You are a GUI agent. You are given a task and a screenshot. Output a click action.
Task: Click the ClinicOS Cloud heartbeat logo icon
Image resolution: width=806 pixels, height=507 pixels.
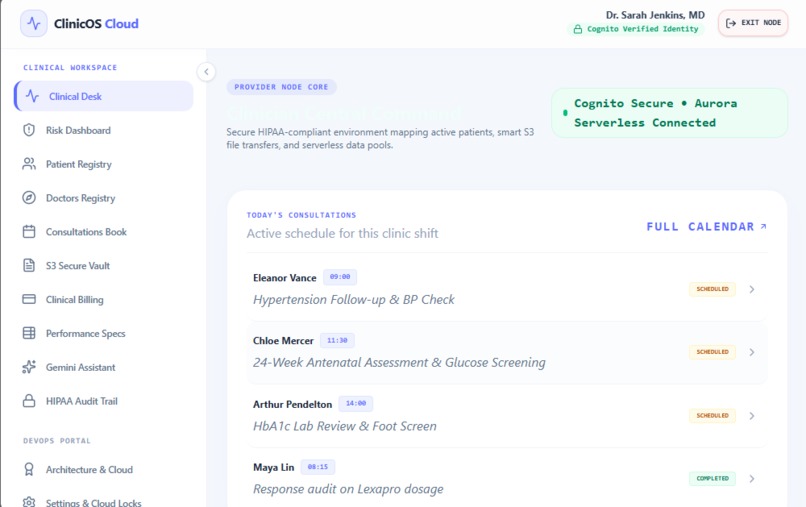click(34, 23)
